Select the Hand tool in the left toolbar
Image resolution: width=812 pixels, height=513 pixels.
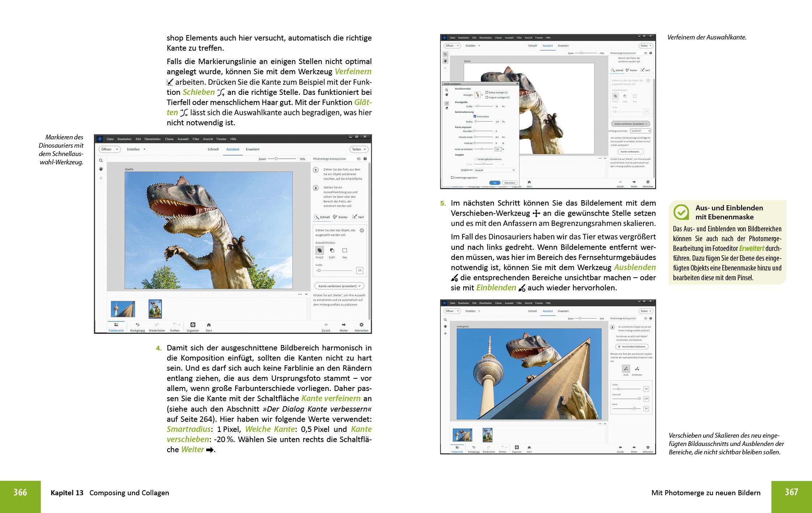tap(101, 169)
